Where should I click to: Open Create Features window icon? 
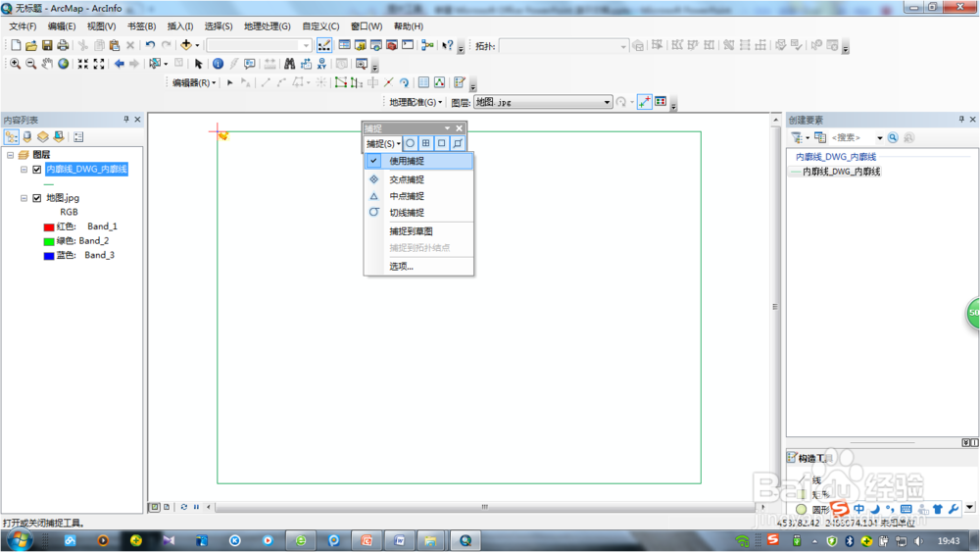point(460,82)
